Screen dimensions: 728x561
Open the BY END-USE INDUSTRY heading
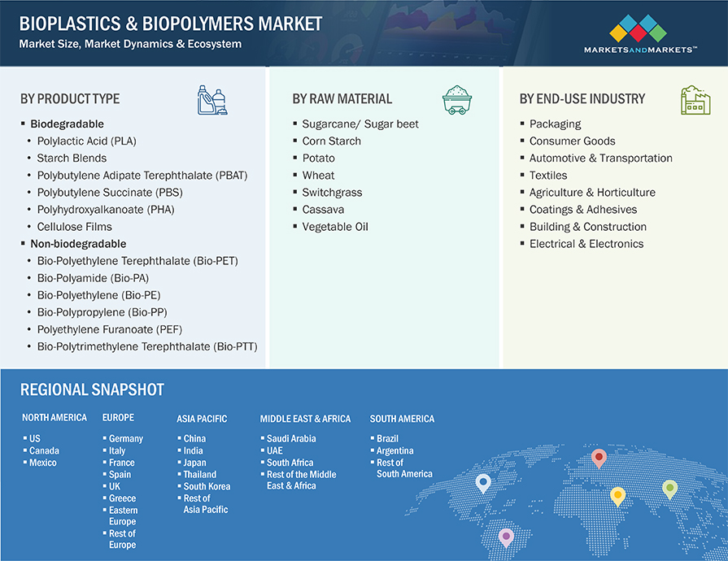[x=582, y=99]
